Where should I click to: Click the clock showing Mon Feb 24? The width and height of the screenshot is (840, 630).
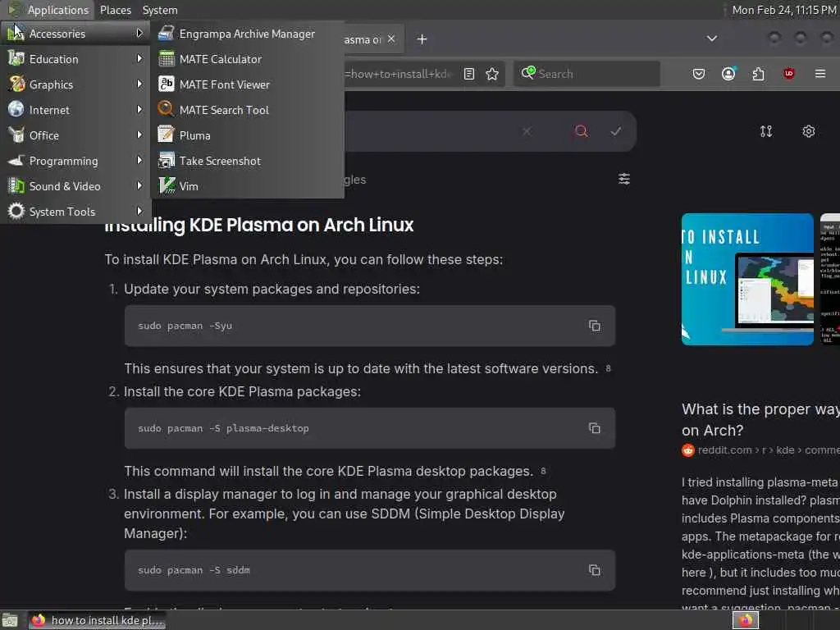783,10
